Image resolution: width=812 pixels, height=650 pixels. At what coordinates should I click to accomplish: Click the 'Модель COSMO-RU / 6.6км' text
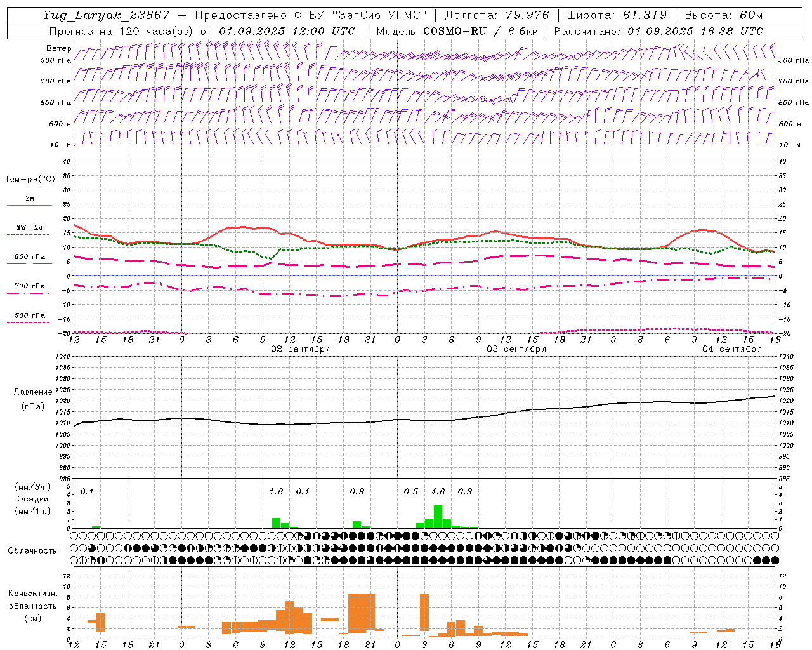point(457,31)
